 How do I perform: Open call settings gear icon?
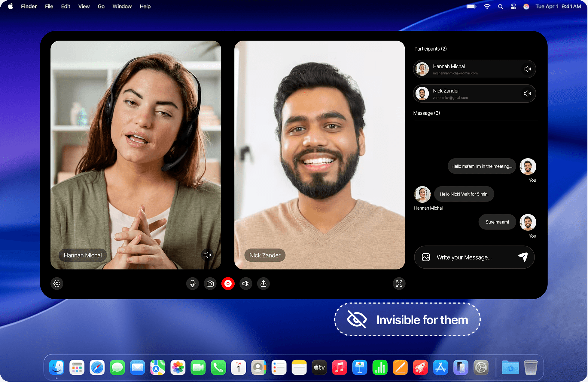click(57, 283)
